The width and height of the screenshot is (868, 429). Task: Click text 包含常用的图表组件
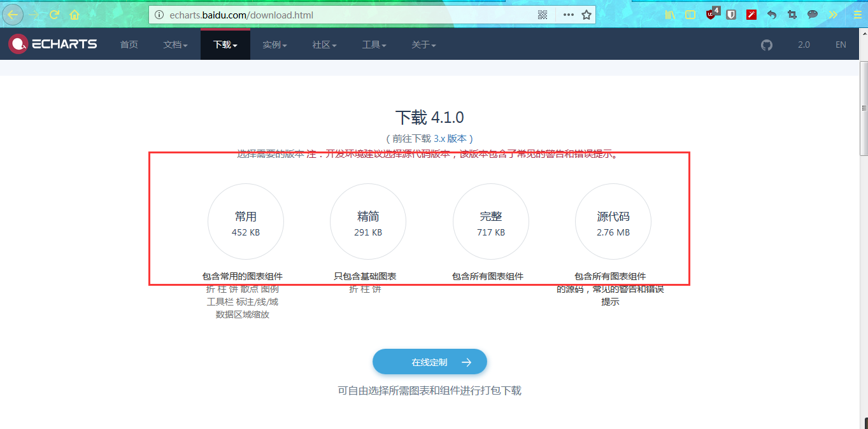pyautogui.click(x=243, y=276)
